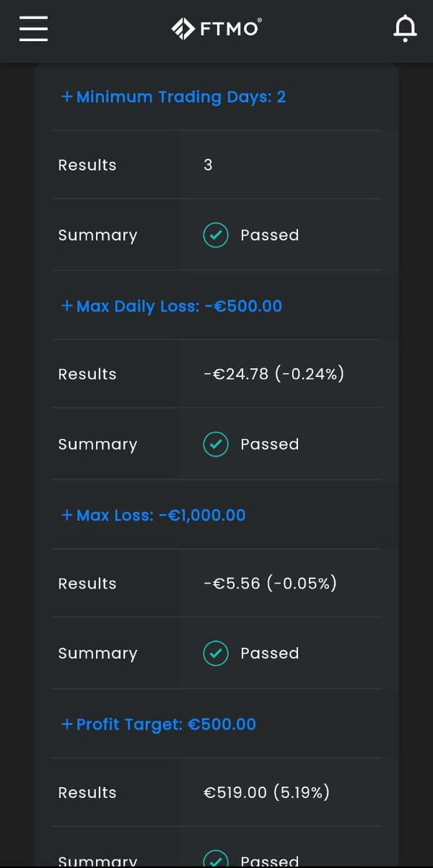433x868 pixels.
Task: Click Minimum Trading Days passed checkmark icon
Action: tap(216, 235)
